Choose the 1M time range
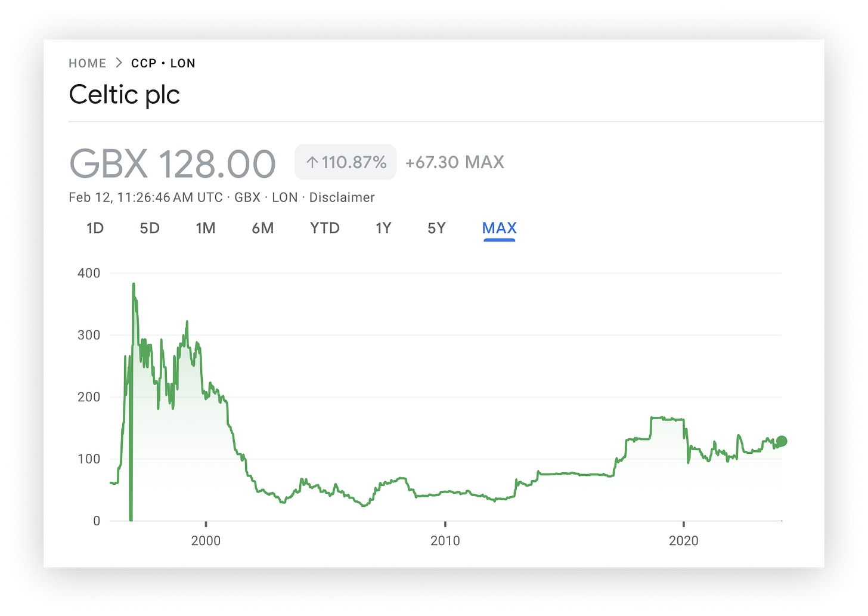 point(206,228)
